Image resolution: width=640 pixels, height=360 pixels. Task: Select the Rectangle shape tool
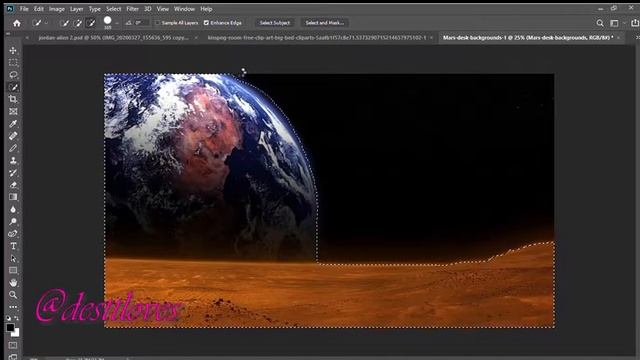(x=13, y=271)
